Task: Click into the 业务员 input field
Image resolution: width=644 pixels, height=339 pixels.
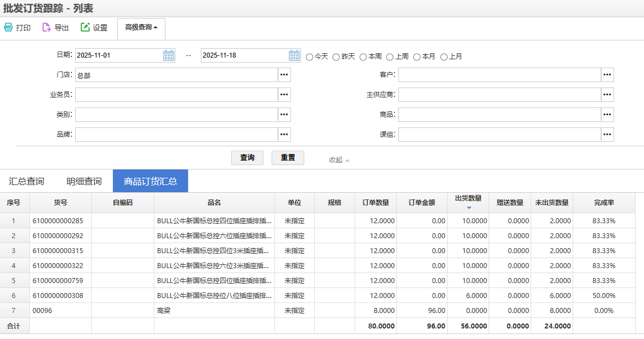Action: tap(176, 95)
